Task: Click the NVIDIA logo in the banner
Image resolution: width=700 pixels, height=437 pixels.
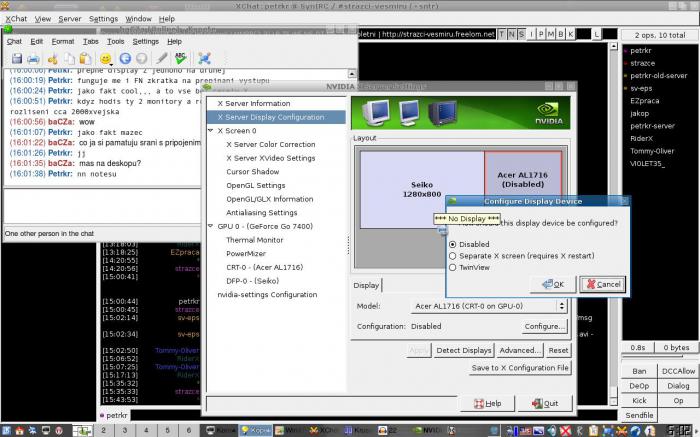Action: (549, 113)
